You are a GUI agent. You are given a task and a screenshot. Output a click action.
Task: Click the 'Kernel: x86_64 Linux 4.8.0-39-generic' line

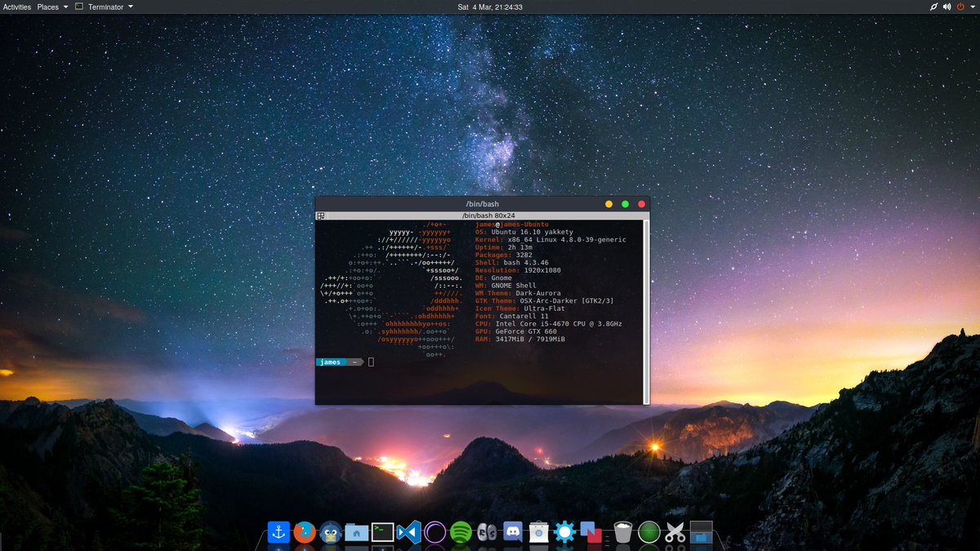tap(550, 239)
